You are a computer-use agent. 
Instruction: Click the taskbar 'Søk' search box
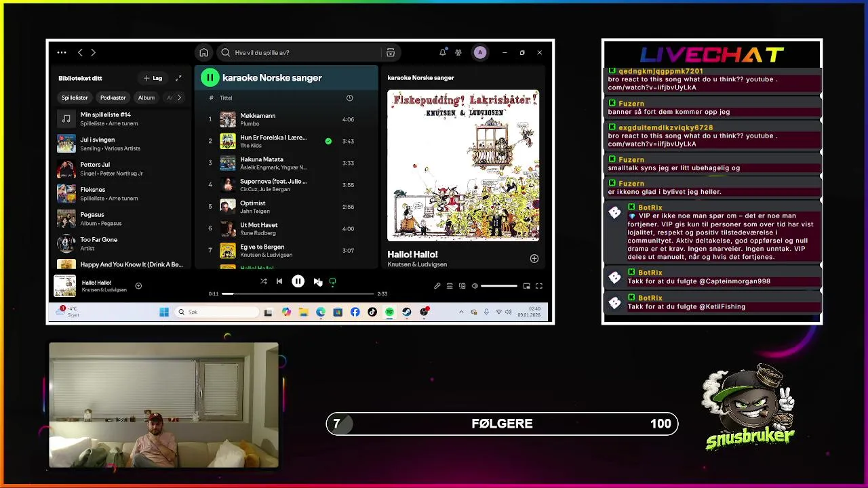point(217,312)
